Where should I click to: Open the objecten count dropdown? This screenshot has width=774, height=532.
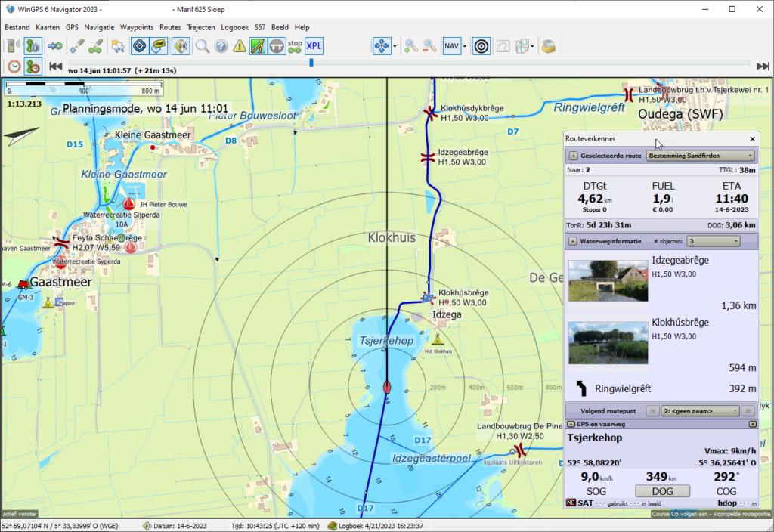714,241
